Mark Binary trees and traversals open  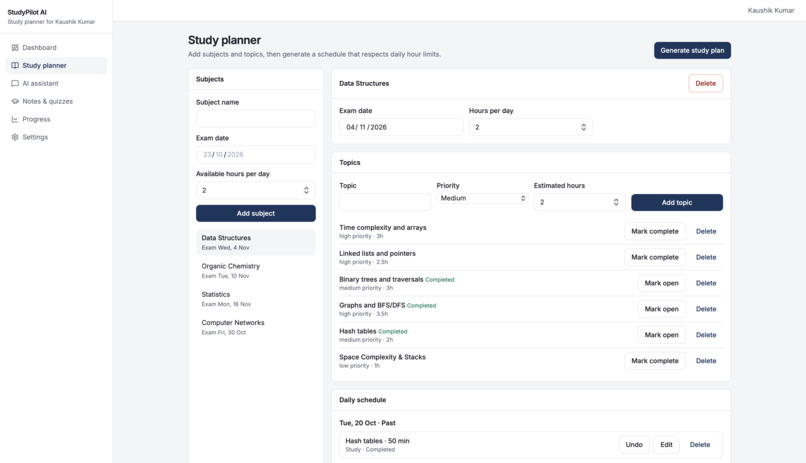point(662,283)
